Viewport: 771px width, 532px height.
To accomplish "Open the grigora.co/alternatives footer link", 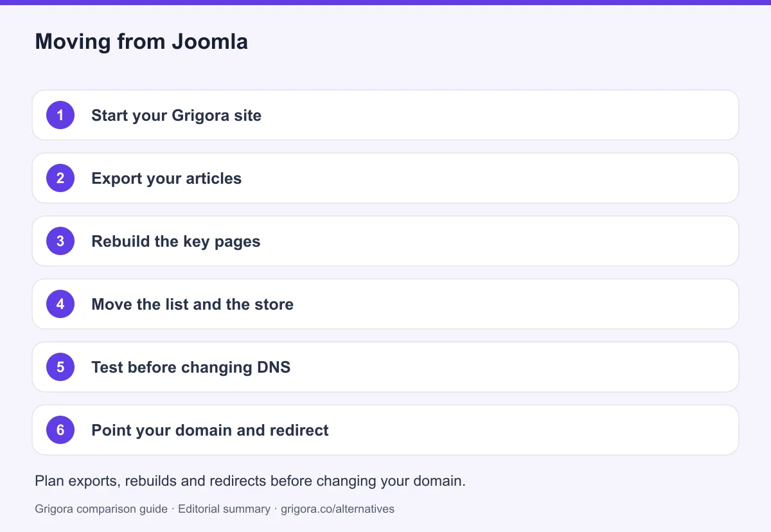I will pos(338,509).
